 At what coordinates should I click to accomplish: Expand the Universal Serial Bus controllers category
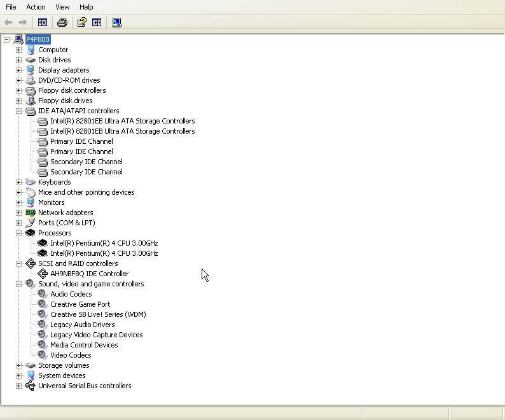(18, 386)
